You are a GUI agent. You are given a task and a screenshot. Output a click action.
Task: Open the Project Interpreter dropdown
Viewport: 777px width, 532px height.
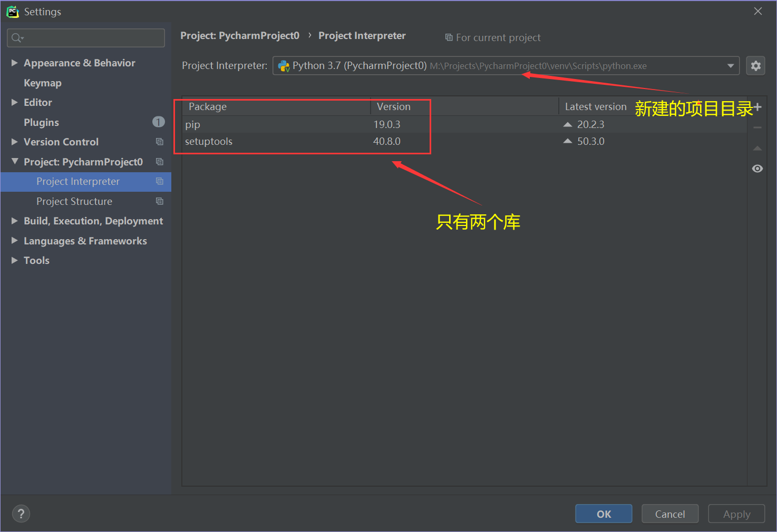[731, 66]
